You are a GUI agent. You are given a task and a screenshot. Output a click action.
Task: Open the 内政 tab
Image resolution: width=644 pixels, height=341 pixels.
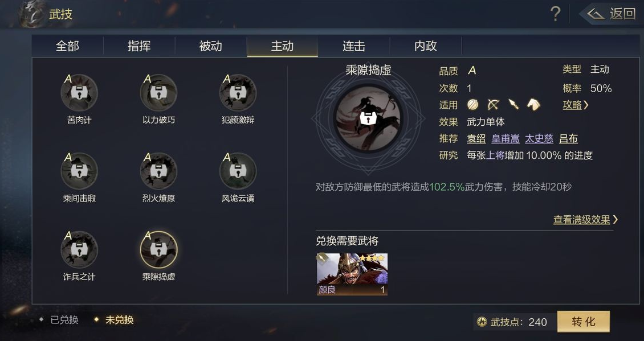(426, 46)
